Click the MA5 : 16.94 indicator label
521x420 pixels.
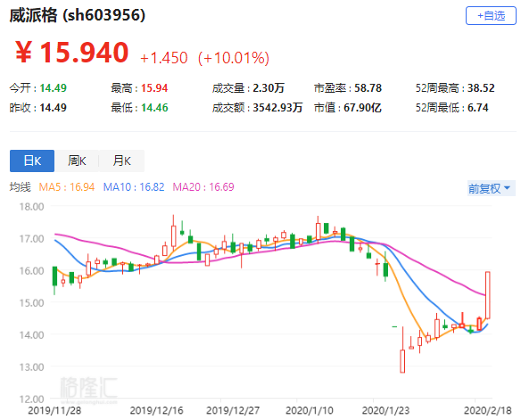pos(67,187)
